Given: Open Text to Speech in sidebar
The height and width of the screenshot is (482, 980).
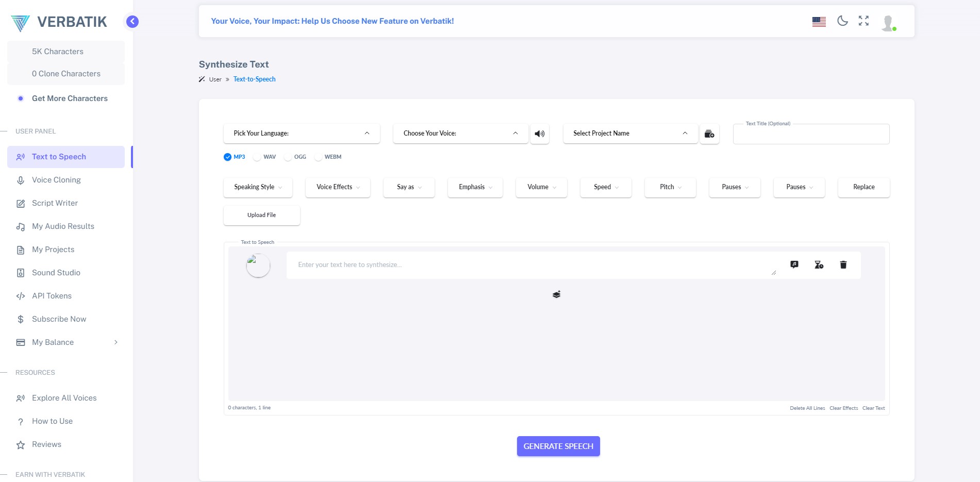Looking at the screenshot, I should click(x=66, y=157).
